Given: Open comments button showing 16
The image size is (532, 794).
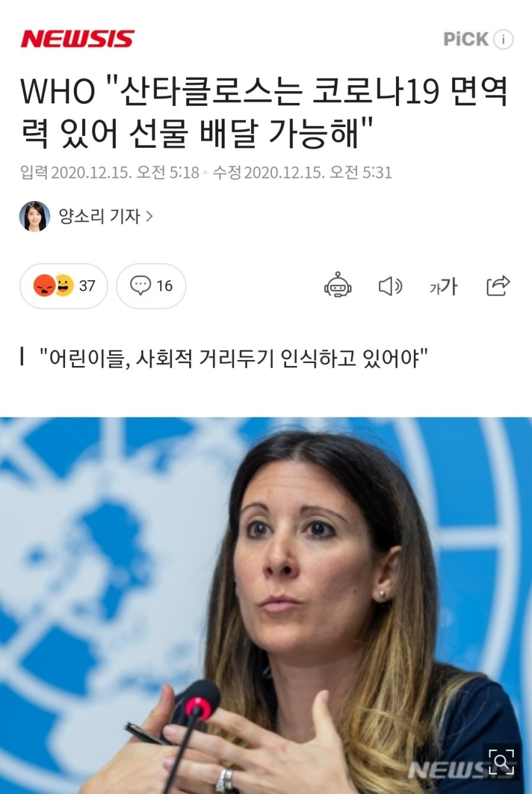Looking at the screenshot, I should tap(151, 286).
